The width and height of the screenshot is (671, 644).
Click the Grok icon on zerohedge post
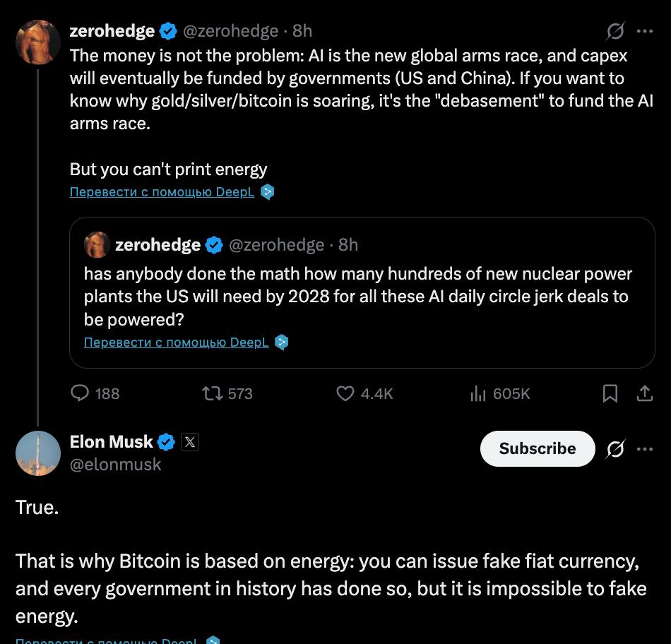pyautogui.click(x=615, y=31)
